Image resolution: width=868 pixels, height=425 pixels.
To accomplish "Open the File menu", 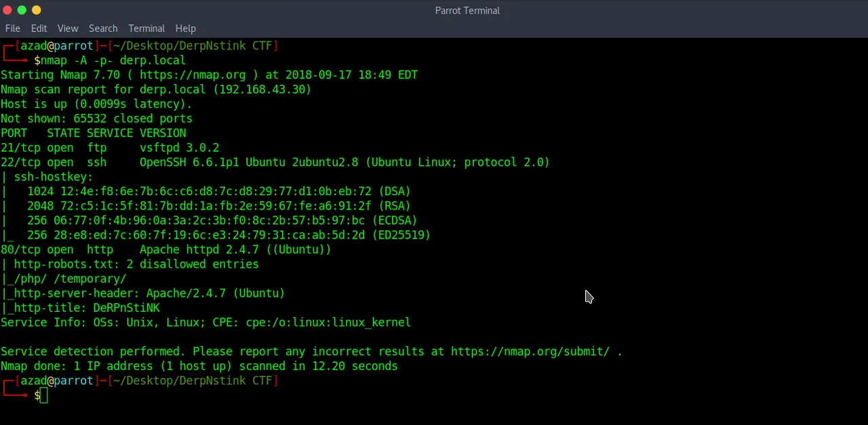I will 13,28.
